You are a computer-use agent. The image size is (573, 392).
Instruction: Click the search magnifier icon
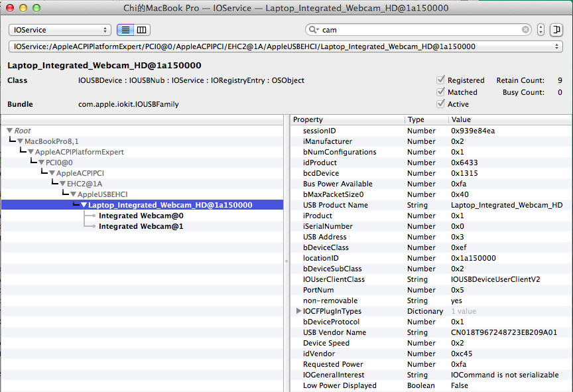click(x=313, y=30)
